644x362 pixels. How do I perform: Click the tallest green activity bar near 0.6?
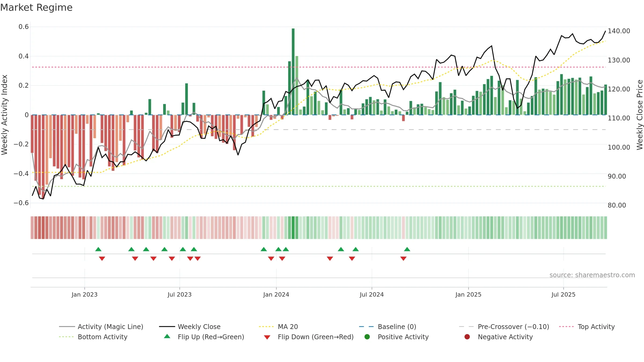pyautogui.click(x=293, y=72)
